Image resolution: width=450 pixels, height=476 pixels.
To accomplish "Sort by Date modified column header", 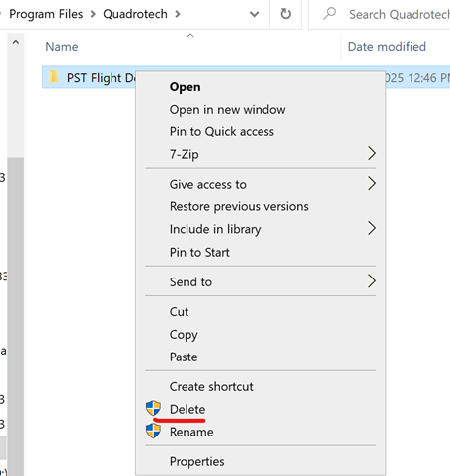I will pyautogui.click(x=387, y=47).
